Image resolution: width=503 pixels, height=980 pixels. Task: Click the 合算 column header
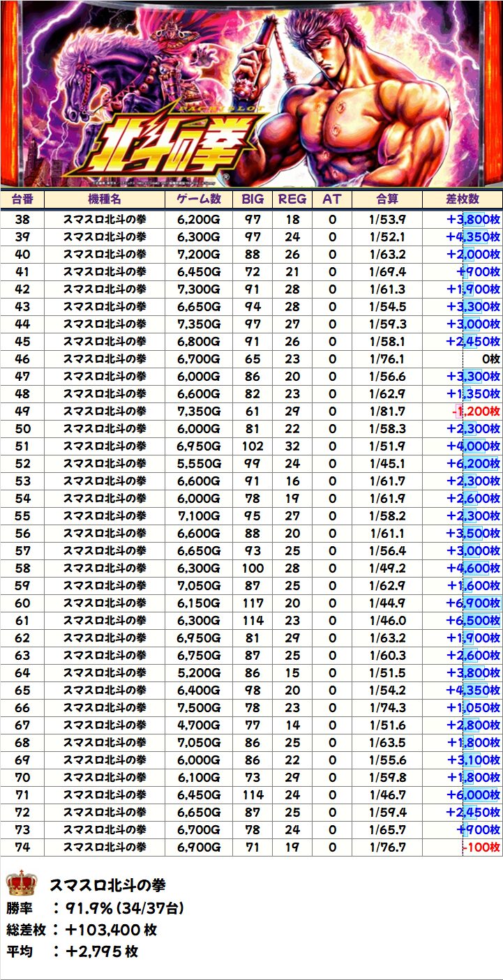(387, 199)
